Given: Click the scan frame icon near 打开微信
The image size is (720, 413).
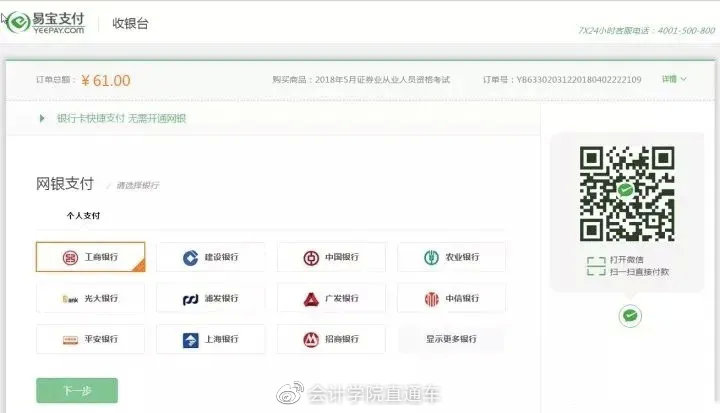Looking at the screenshot, I should [596, 266].
